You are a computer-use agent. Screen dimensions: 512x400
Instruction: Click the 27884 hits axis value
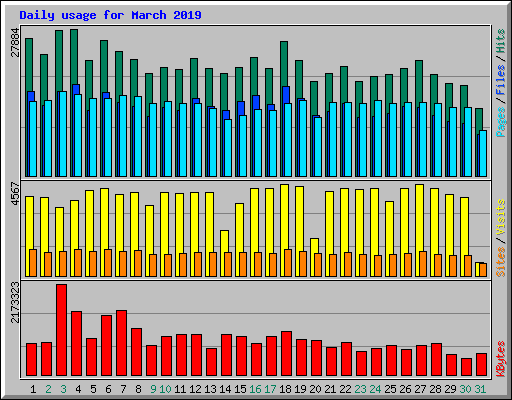click(15, 43)
